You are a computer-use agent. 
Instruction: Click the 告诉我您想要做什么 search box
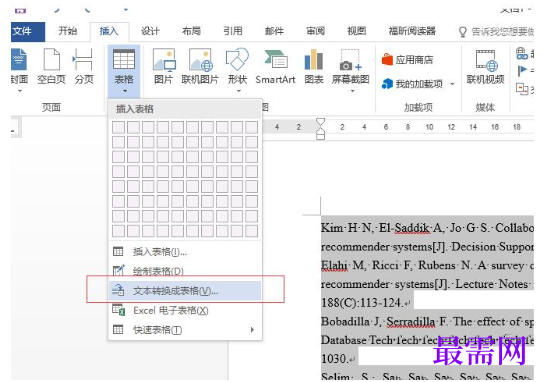coord(496,32)
